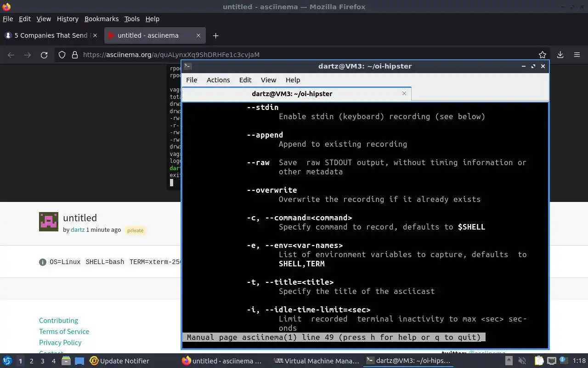The width and height of the screenshot is (588, 368).
Task: Switch to Virtual Machine Manager taskbar entry
Action: (317, 361)
